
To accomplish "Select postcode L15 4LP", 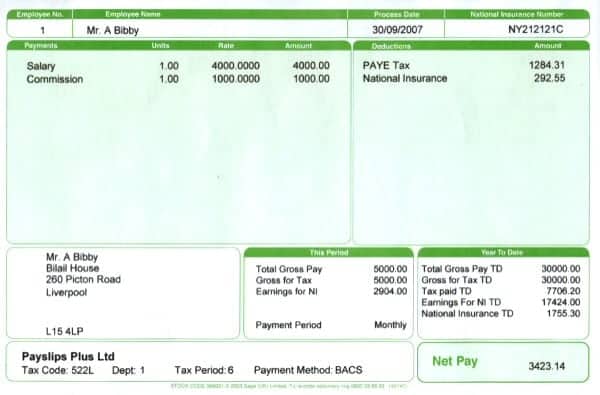I will point(64,331).
